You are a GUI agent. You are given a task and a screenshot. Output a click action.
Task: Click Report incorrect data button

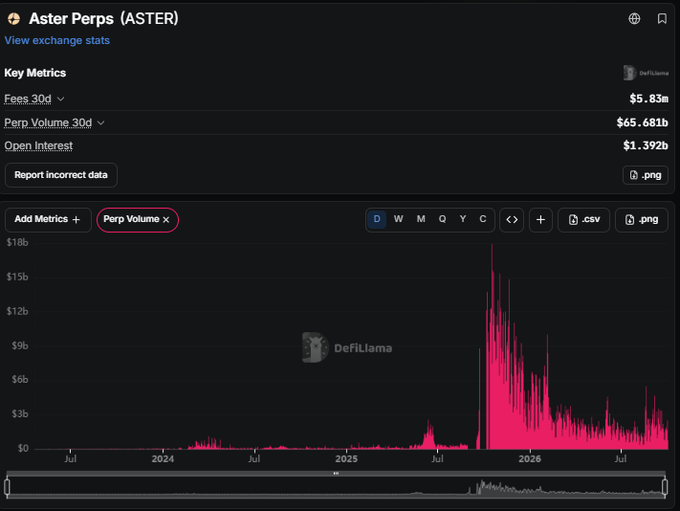tap(61, 175)
